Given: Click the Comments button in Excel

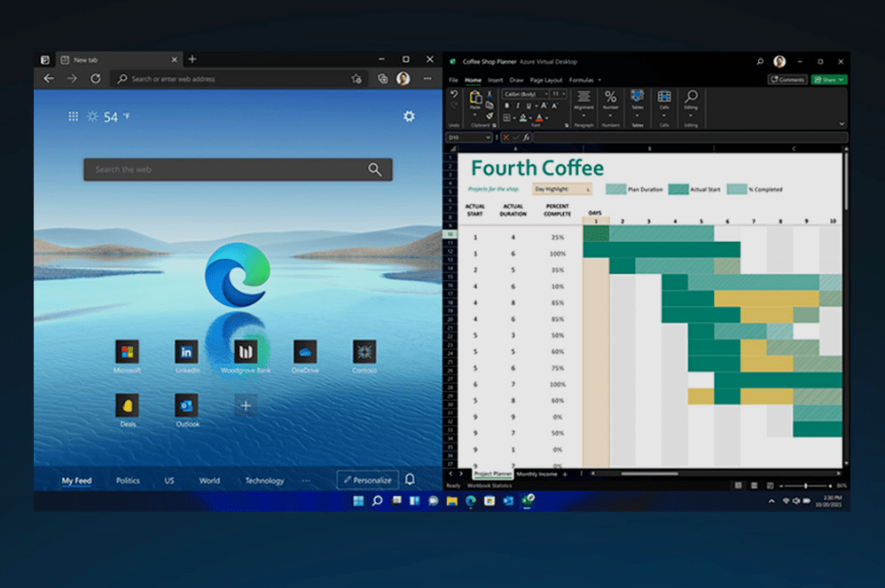Looking at the screenshot, I should click(787, 80).
